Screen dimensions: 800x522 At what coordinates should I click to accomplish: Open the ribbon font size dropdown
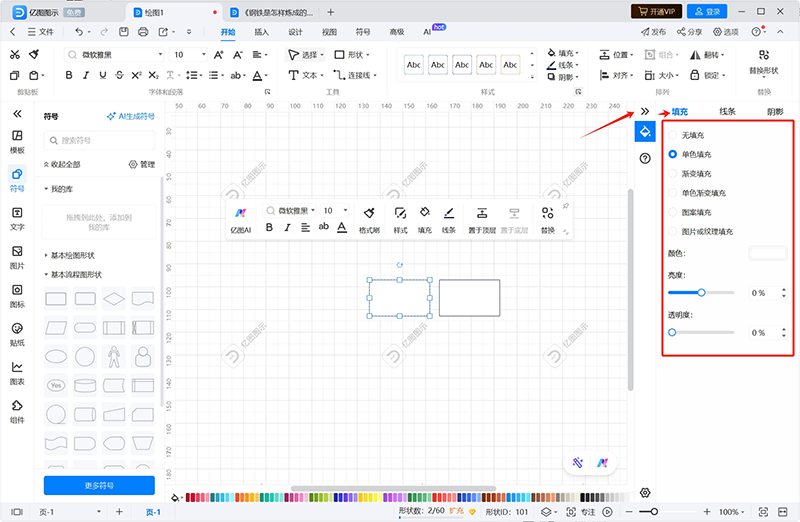(x=204, y=55)
